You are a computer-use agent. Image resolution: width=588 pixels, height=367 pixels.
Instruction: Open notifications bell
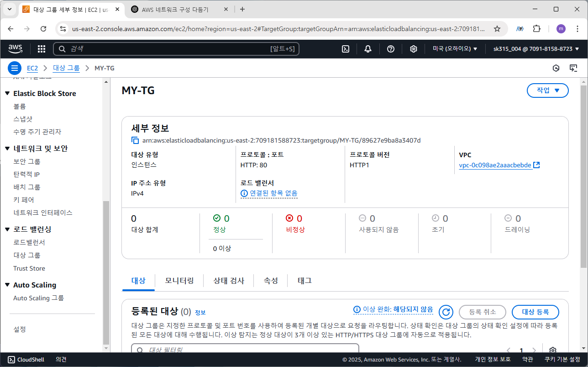tap(368, 49)
